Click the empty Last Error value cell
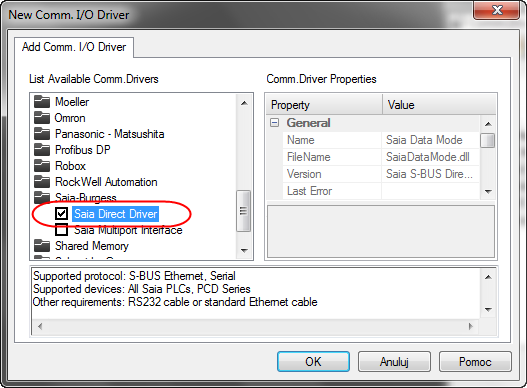 431,191
